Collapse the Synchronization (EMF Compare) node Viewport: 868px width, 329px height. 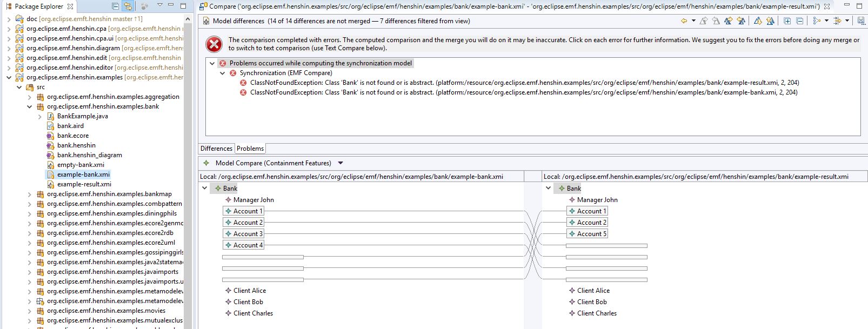(223, 73)
